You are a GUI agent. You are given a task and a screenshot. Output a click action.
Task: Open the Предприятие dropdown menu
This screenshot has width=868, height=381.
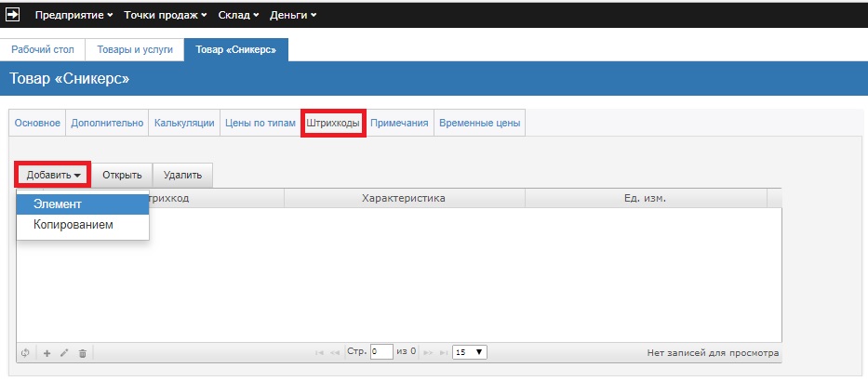pyautogui.click(x=73, y=15)
